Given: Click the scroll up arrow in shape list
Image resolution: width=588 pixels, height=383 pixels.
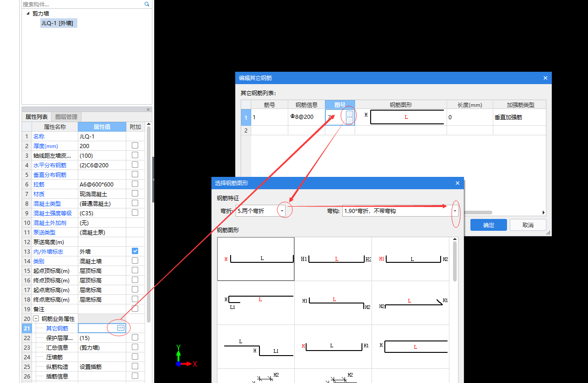Looking at the screenshot, I should (x=454, y=239).
